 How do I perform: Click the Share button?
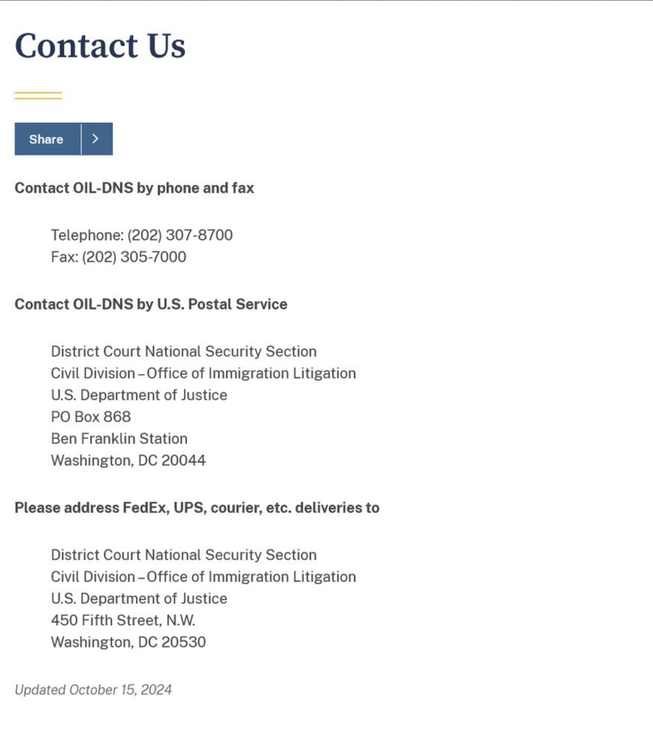(47, 139)
